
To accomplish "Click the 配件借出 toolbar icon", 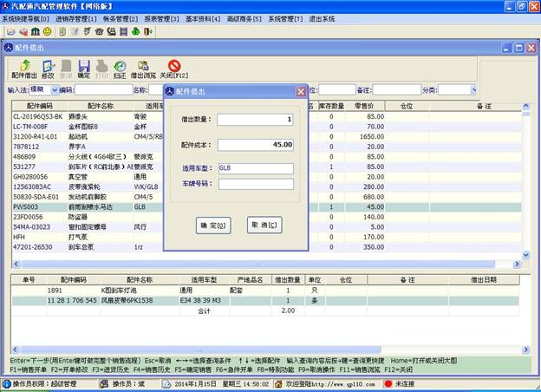I will coord(23,69).
